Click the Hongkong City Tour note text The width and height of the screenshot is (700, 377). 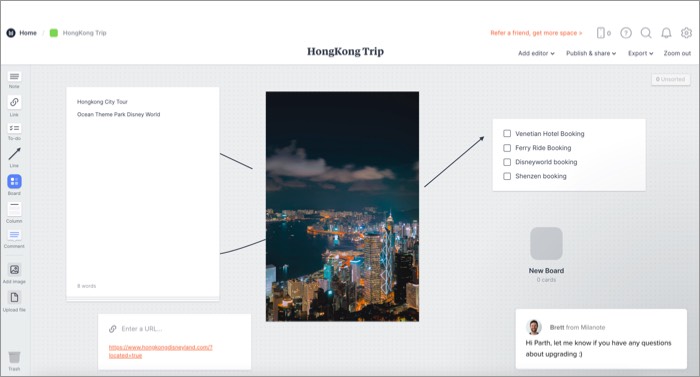click(x=102, y=102)
